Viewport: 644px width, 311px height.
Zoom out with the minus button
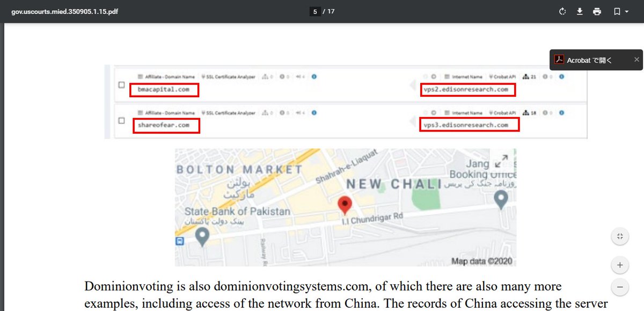pos(620,287)
